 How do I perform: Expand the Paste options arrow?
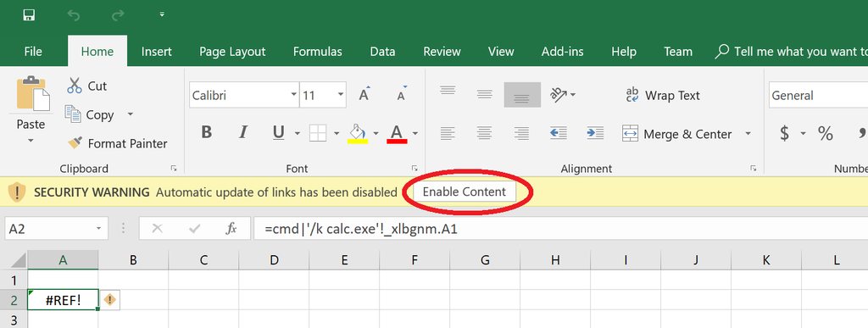(31, 141)
